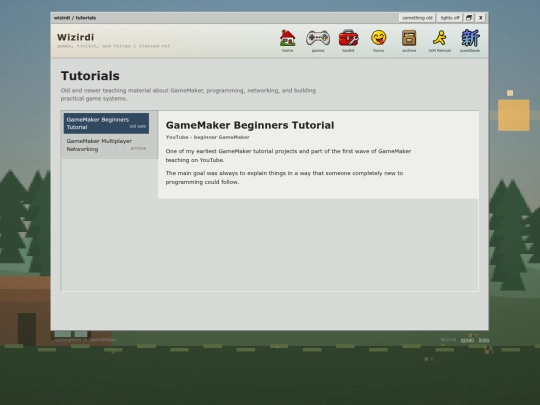Click the YouTube - beginner GameMaker subtitle
Viewport: 540px width, 405px height.
(207, 137)
